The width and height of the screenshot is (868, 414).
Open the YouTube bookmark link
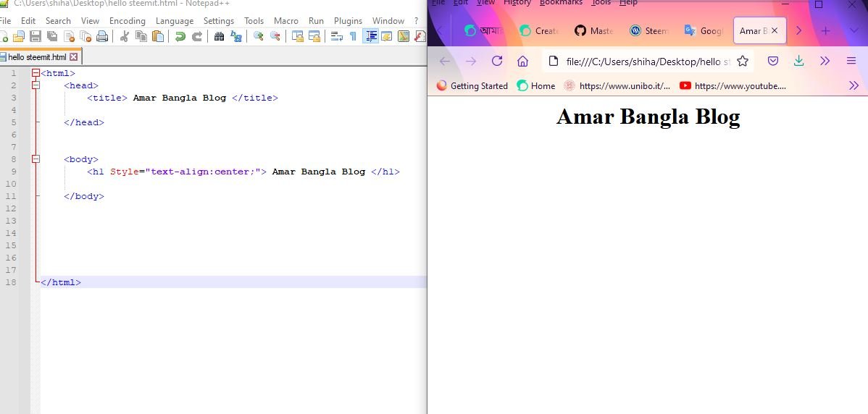pyautogui.click(x=733, y=85)
